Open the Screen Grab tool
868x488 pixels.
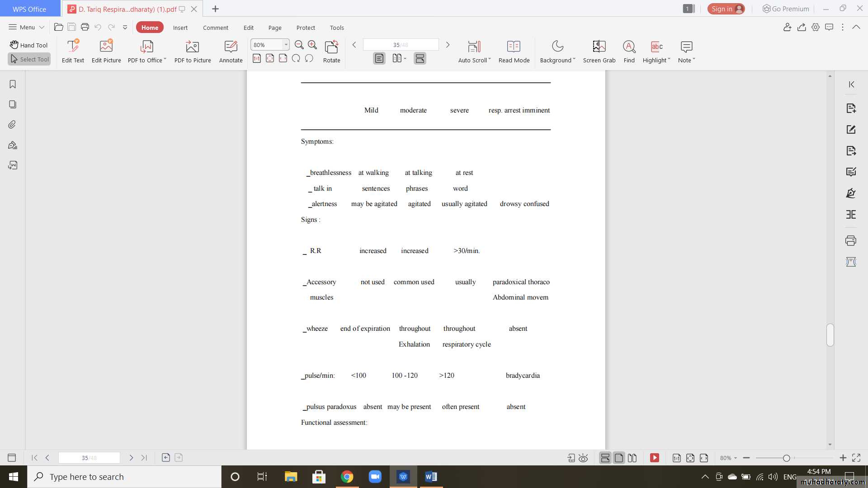599,47
